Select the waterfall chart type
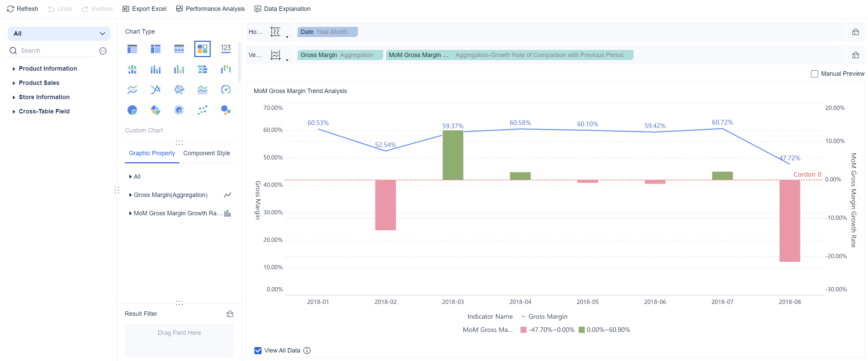The image size is (868, 361). [x=226, y=69]
